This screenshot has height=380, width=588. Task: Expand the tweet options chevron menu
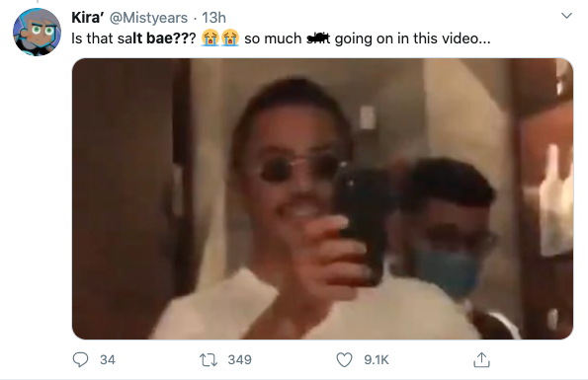[566, 16]
